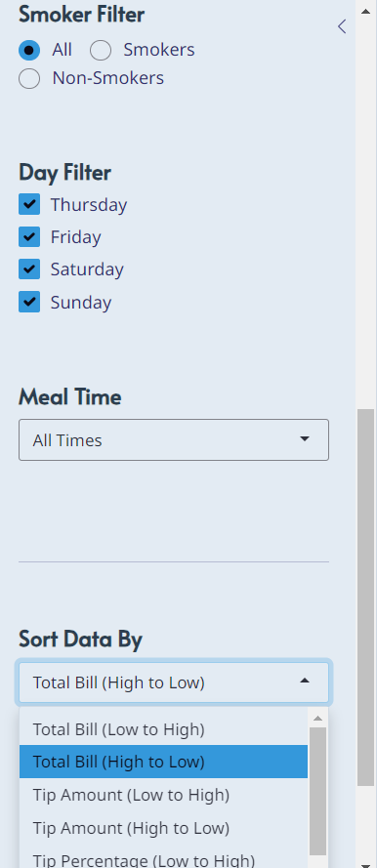Uncheck the Thursday day filter
The image size is (377, 868).
[x=29, y=204]
